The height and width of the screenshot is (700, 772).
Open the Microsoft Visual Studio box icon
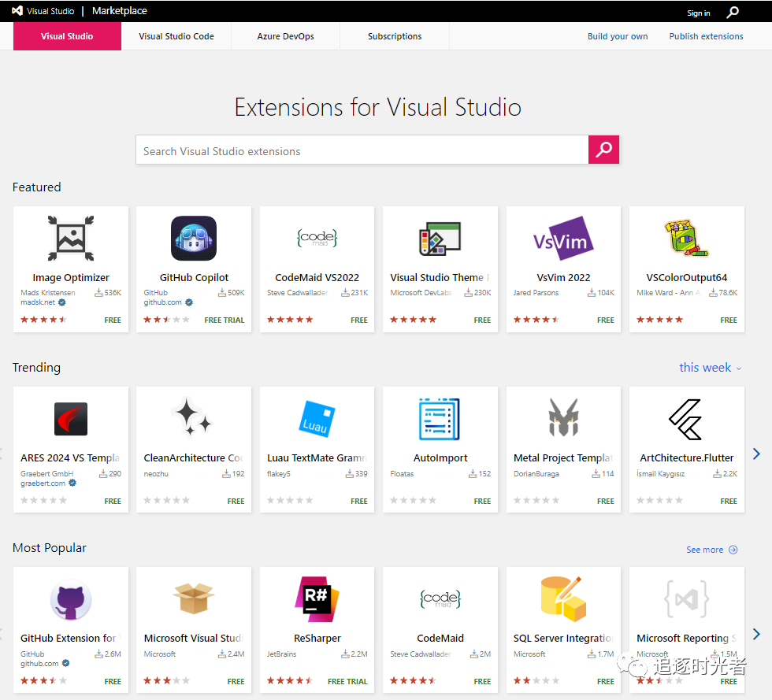click(194, 598)
